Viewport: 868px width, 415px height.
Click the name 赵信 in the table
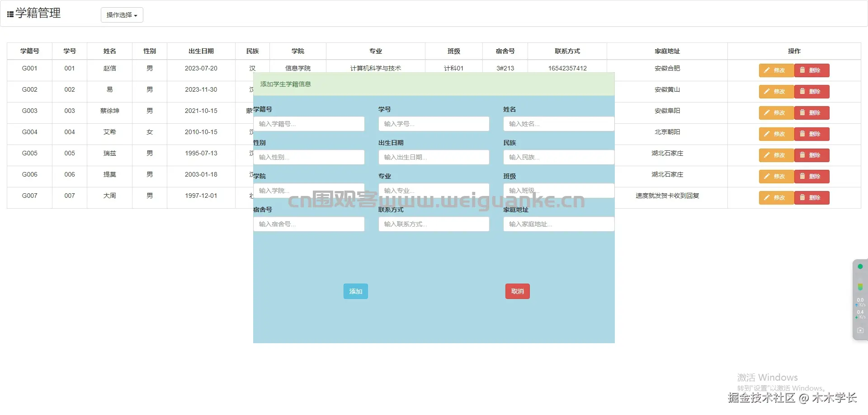point(110,68)
